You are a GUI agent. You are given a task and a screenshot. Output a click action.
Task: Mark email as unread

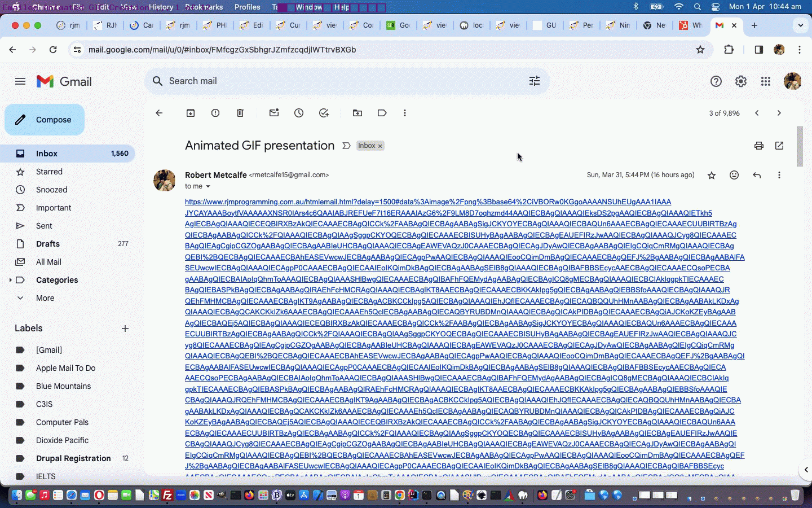[274, 113]
